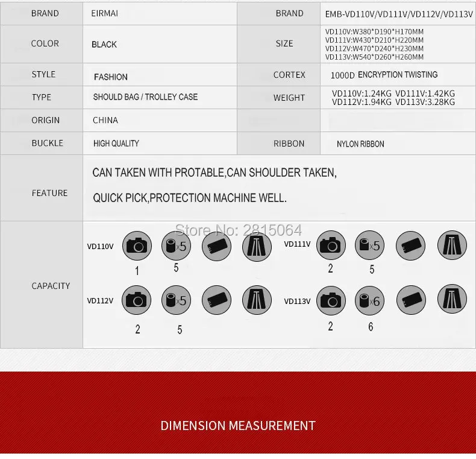
Task: Click the lens x5 icon for VD111V
Action: [369, 245]
